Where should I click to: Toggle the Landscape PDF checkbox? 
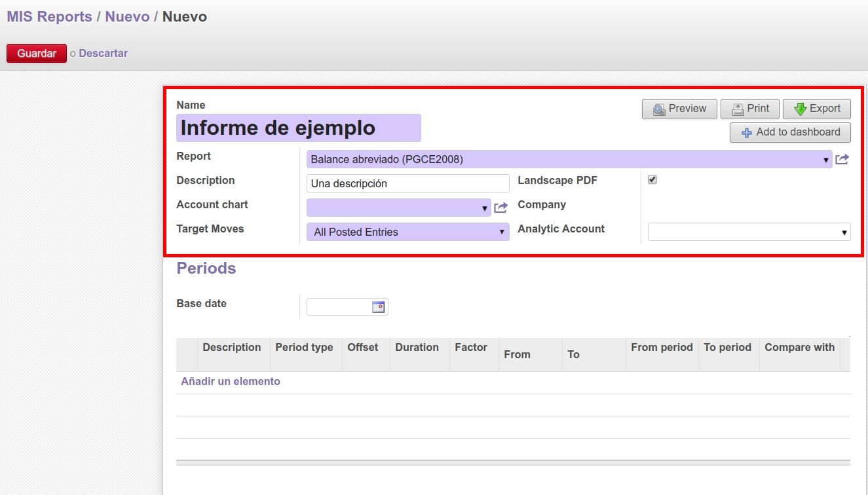click(652, 179)
